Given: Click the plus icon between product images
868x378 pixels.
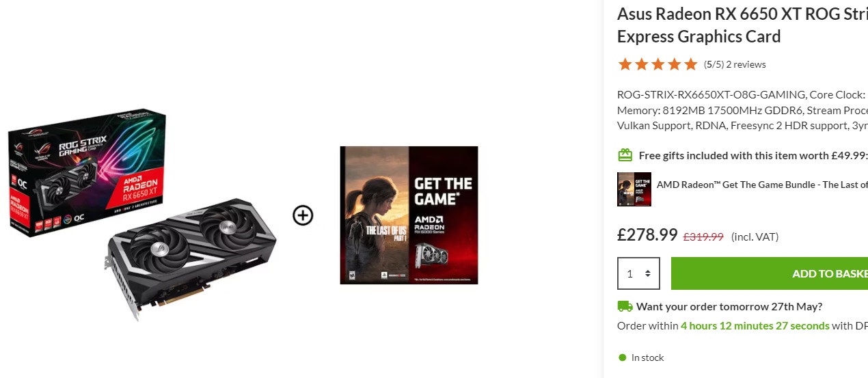Looking at the screenshot, I should click(303, 215).
